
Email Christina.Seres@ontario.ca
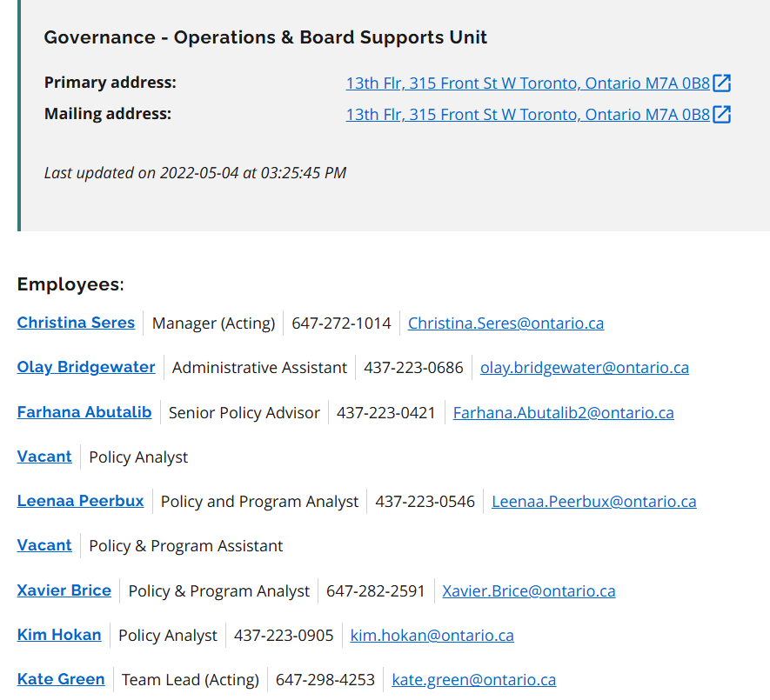click(x=506, y=323)
